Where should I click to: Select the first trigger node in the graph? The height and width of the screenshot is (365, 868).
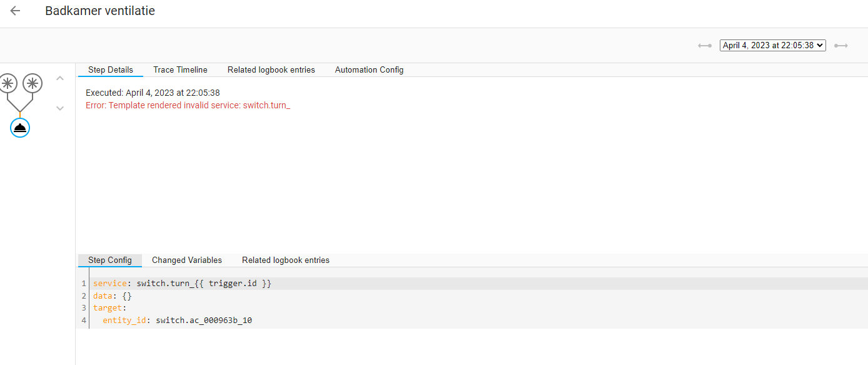pos(8,83)
